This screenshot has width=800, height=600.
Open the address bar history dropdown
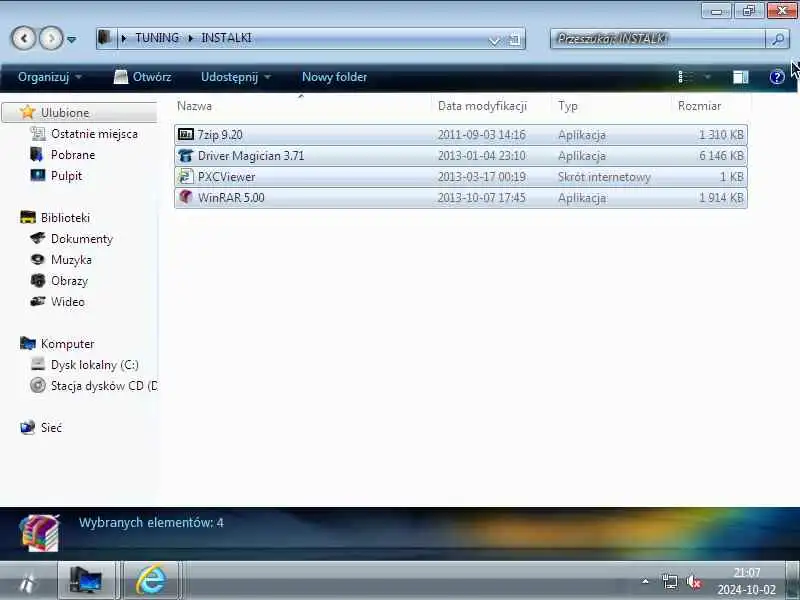point(494,40)
